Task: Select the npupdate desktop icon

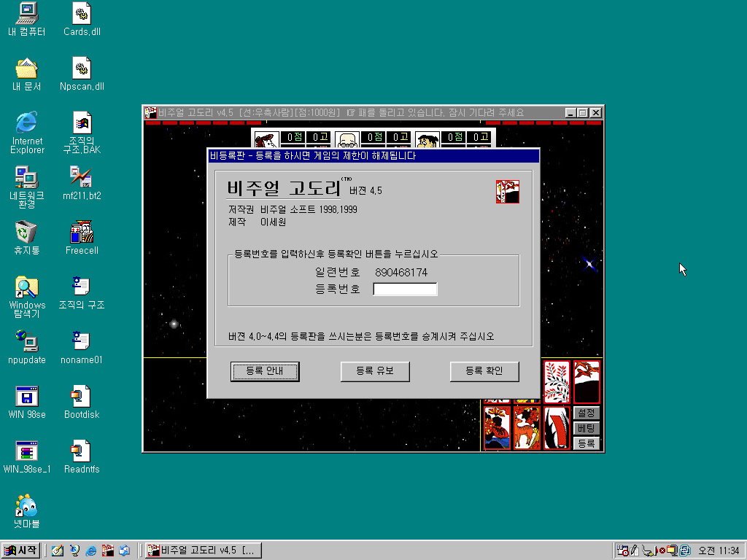Action: pyautogui.click(x=27, y=348)
